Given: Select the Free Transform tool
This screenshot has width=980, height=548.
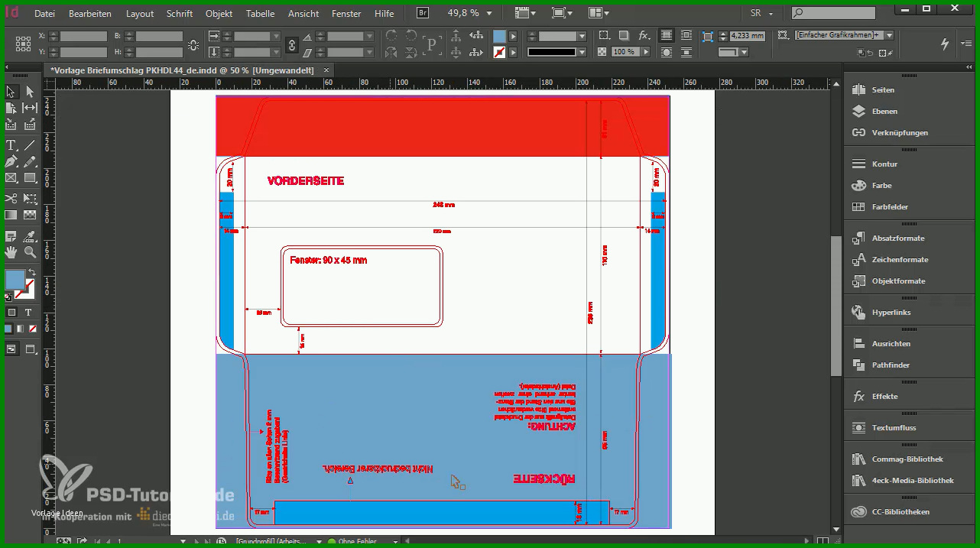Looking at the screenshot, I should [x=30, y=199].
